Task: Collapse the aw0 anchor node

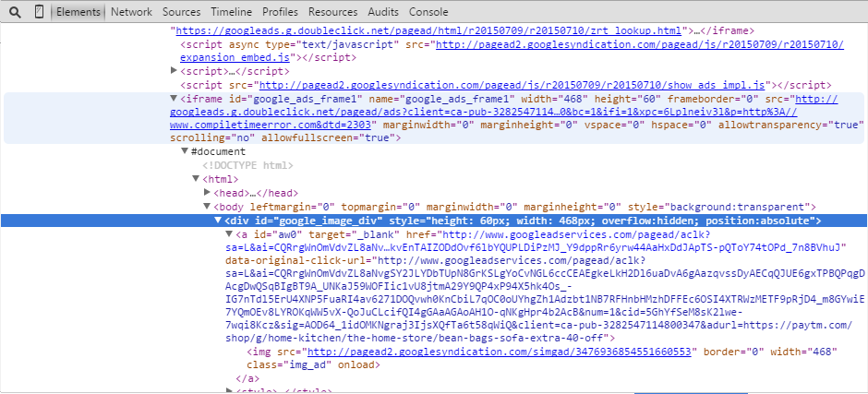Action: pyautogui.click(x=229, y=234)
